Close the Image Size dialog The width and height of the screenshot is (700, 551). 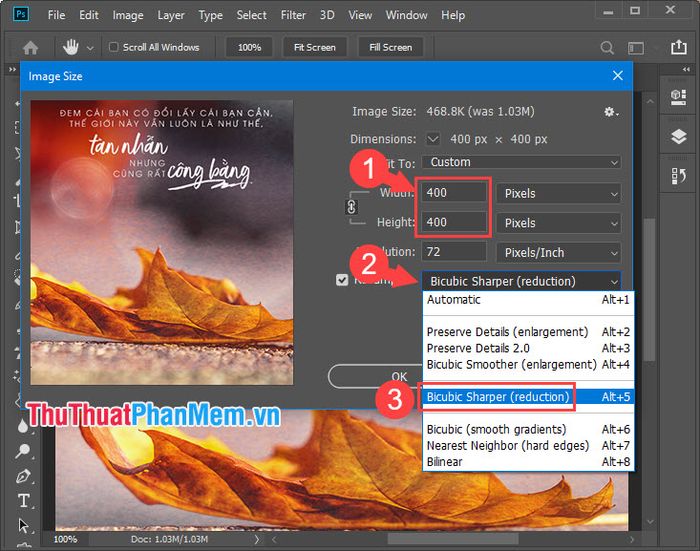[617, 75]
